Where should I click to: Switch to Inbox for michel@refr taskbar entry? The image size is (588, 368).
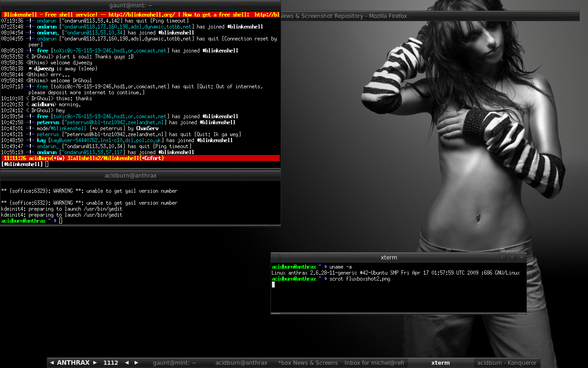[374, 363]
